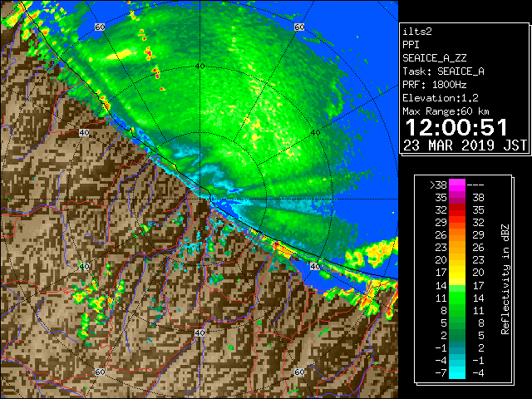Pick the magenta swatch beside ">38"
532x399 pixels.
457,185
